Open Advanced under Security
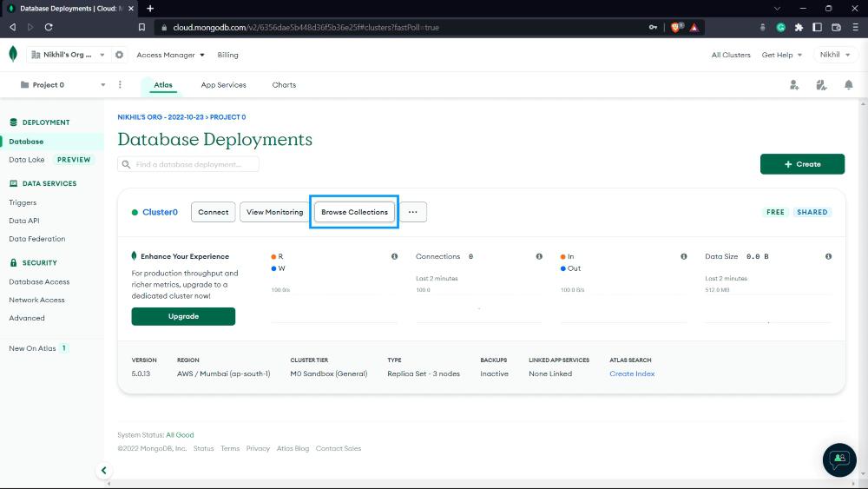The height and width of the screenshot is (489, 868). (x=27, y=318)
